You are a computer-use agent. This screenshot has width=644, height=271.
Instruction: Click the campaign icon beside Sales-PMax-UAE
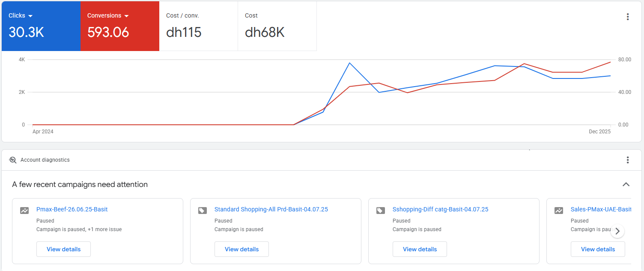[x=559, y=211]
